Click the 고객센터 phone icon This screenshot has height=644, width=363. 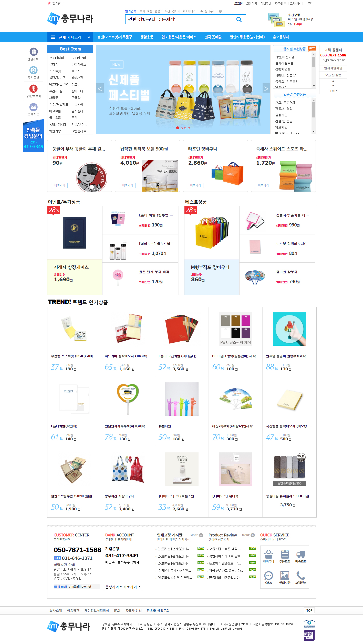point(301,576)
